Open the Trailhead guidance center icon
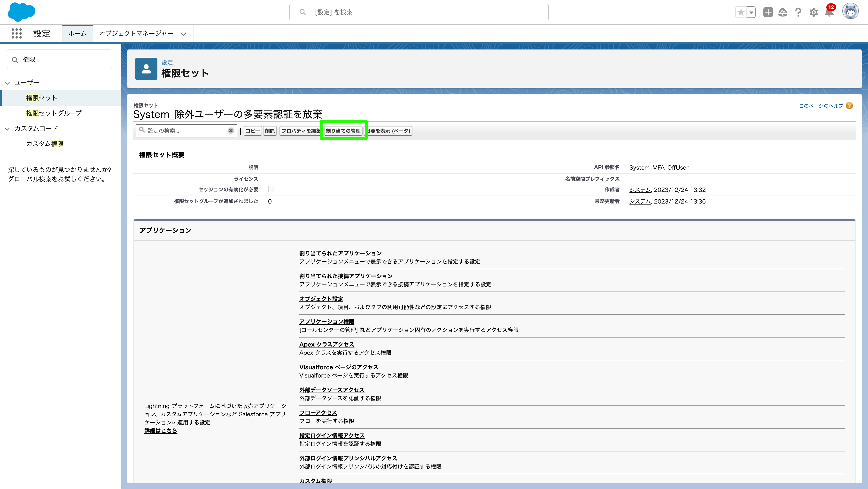The image size is (868, 489). [x=783, y=12]
